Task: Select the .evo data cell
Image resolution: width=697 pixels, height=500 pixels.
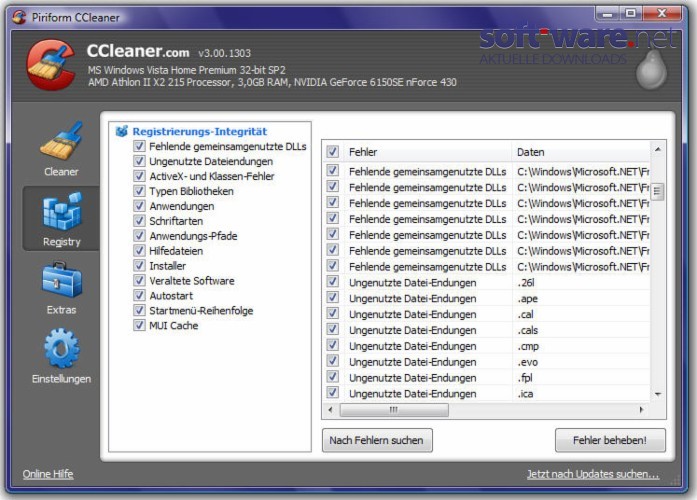Action: 528,362
